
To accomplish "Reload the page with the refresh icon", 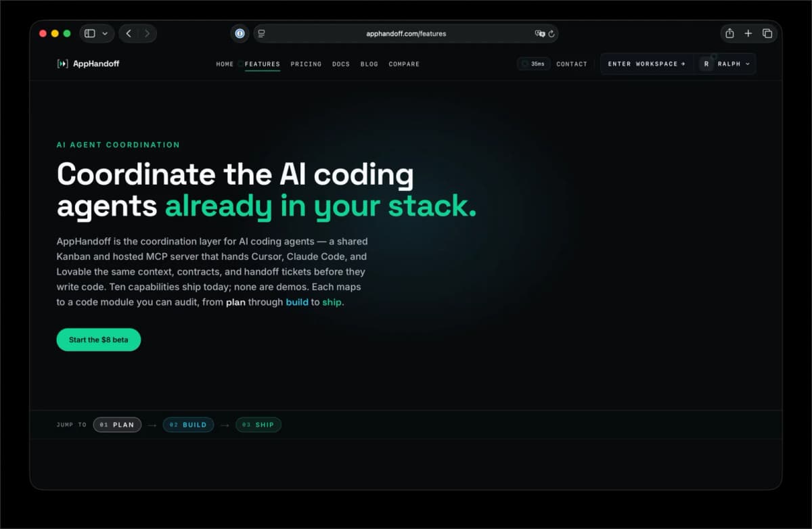I will (x=551, y=33).
